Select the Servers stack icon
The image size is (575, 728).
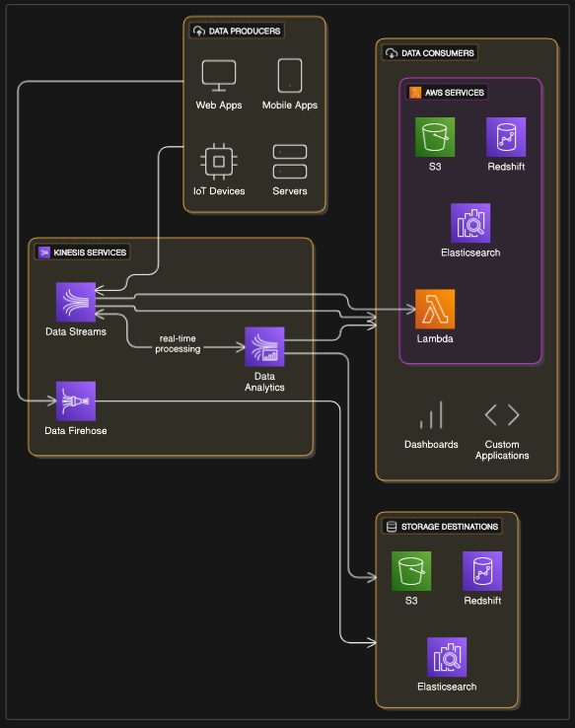[290, 162]
